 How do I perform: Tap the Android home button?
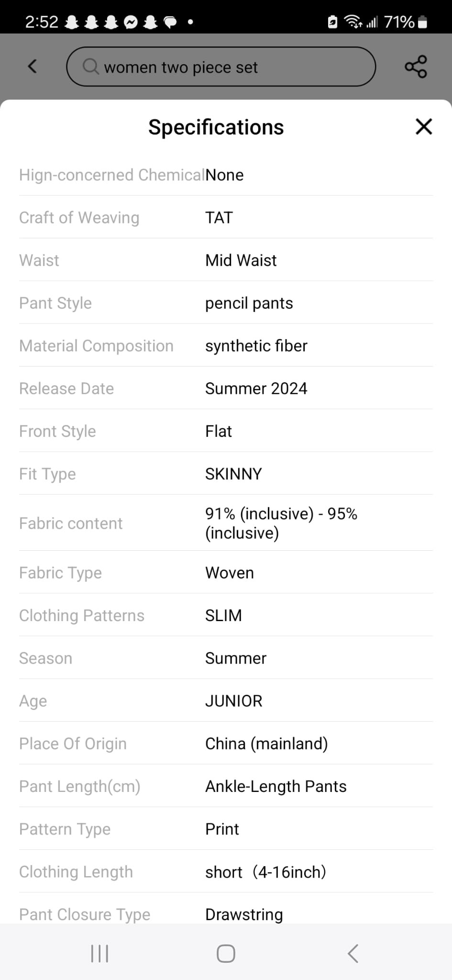pos(226,953)
